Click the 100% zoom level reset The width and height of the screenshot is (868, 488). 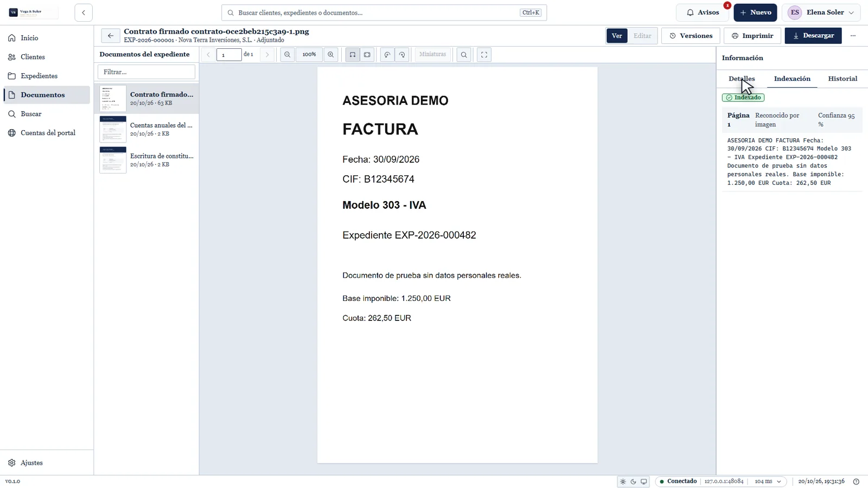coord(309,55)
